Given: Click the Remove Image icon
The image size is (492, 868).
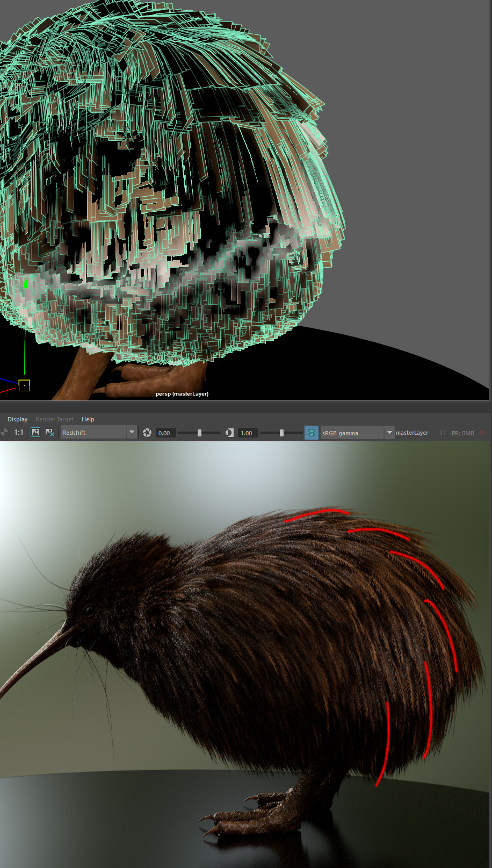Looking at the screenshot, I should tap(49, 433).
